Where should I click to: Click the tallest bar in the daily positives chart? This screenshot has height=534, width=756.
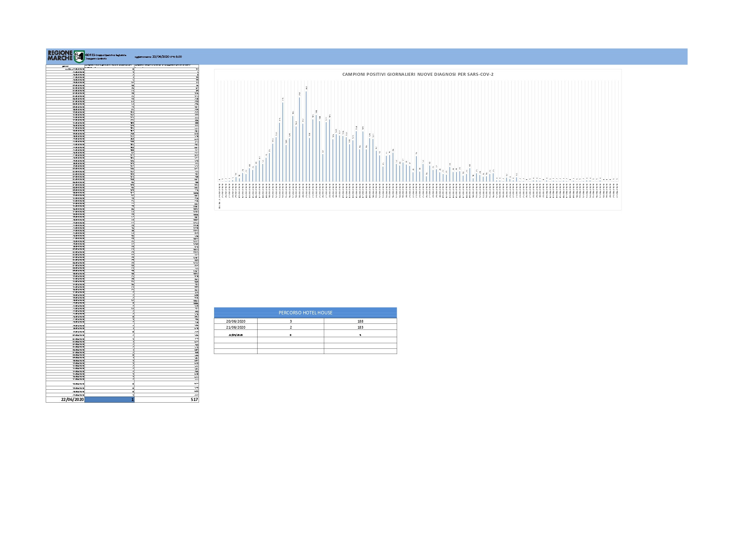coord(306,136)
